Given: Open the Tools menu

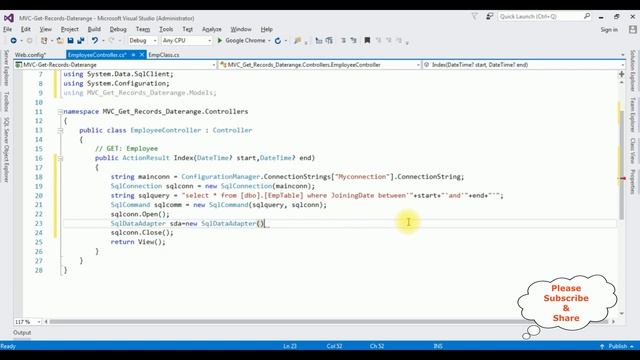Looking at the screenshot, I should 166,29.
